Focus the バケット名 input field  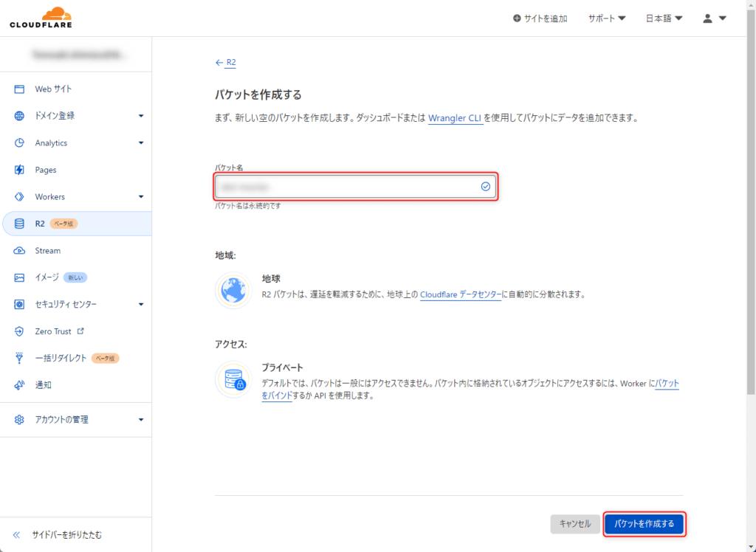tap(355, 187)
